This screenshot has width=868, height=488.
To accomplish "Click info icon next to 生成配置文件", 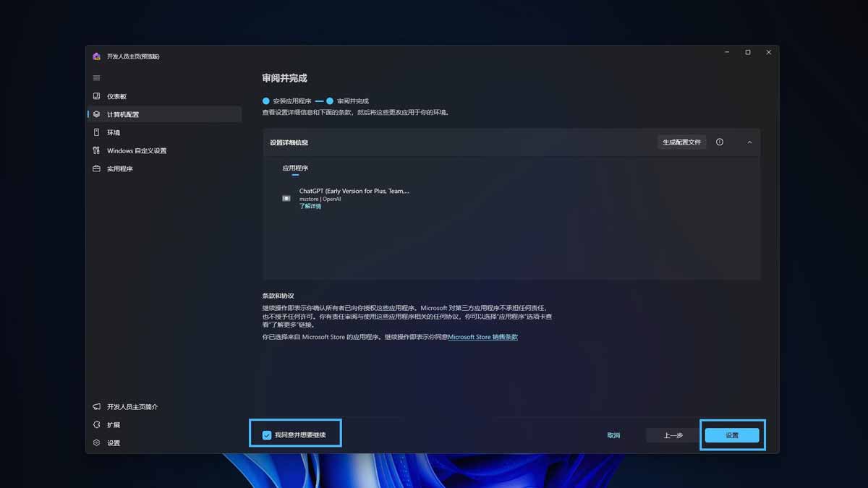I will pyautogui.click(x=720, y=142).
